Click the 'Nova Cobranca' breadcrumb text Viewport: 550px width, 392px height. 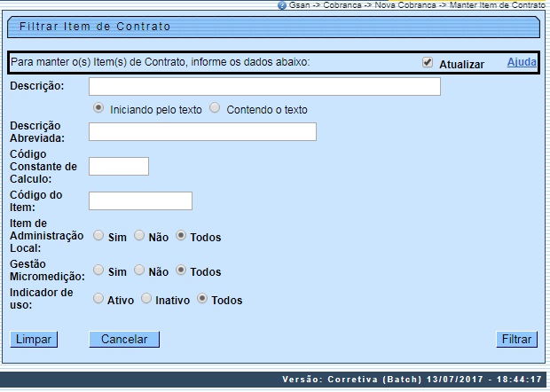pos(405,5)
